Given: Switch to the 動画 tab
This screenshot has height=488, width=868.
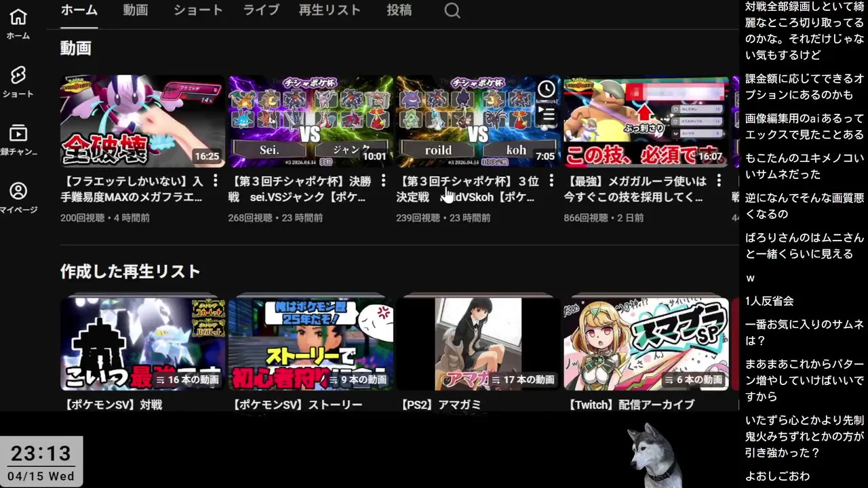Looking at the screenshot, I should pos(136,10).
